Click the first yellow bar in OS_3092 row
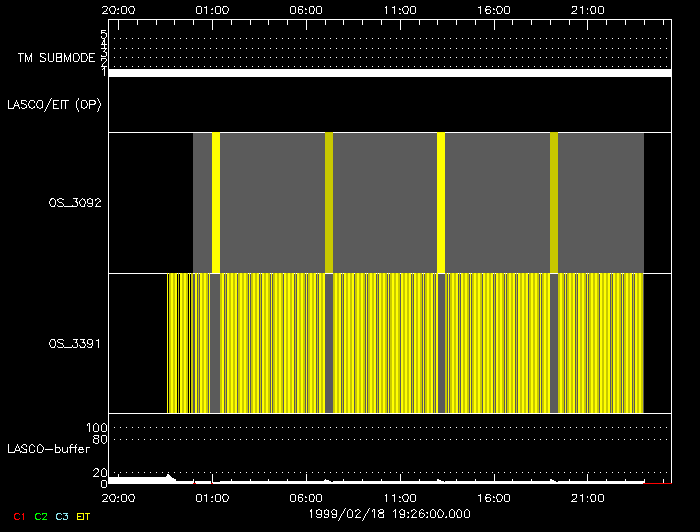700x532 pixels. point(216,202)
